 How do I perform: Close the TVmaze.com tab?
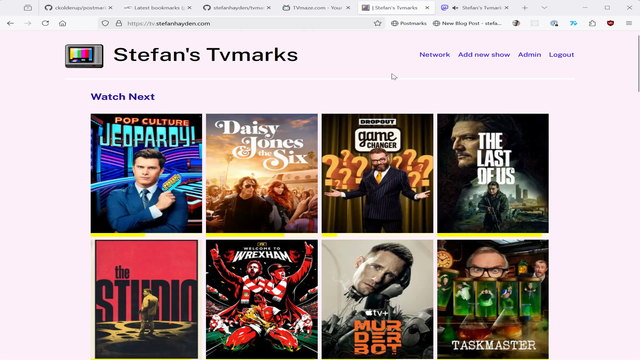click(x=348, y=8)
